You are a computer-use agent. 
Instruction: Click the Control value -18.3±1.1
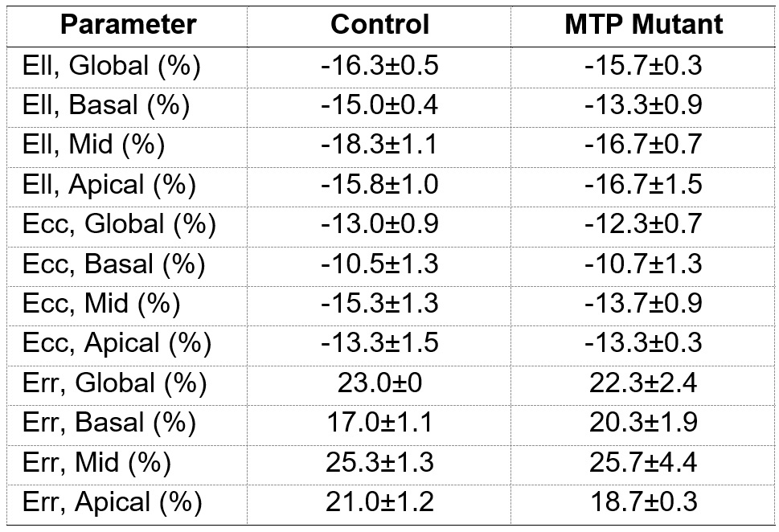[x=380, y=145]
